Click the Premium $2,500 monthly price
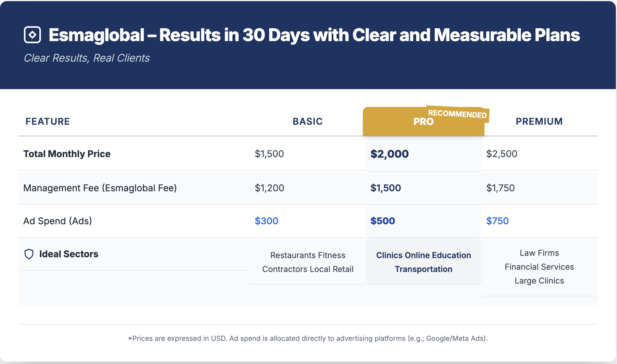617x364 pixels. click(502, 154)
